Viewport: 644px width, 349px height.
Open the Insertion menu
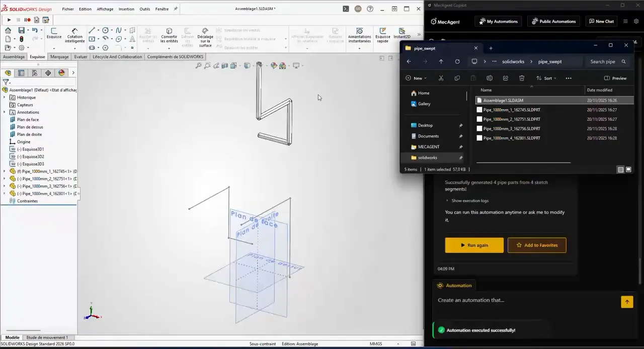coord(126,9)
